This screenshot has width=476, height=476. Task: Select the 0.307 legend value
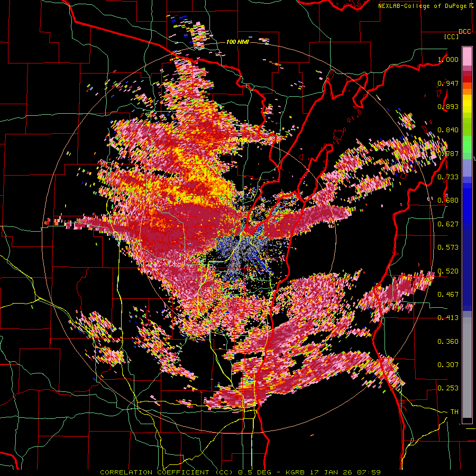click(x=448, y=365)
